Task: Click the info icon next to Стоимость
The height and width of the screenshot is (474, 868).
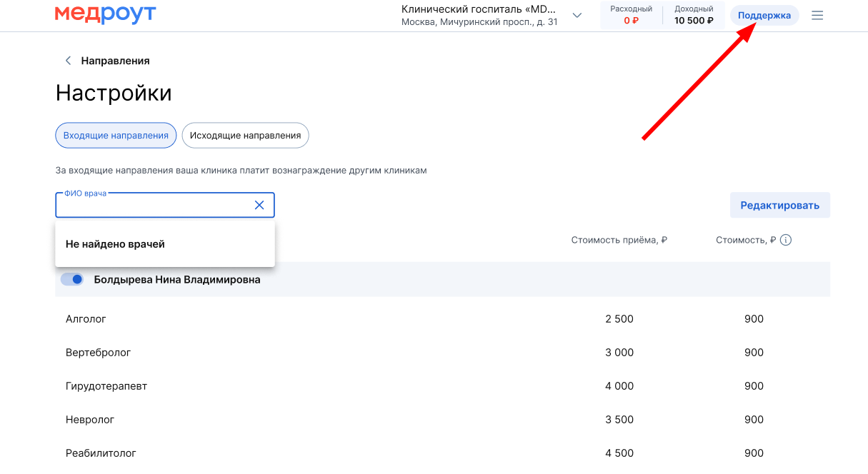Action: pos(786,241)
